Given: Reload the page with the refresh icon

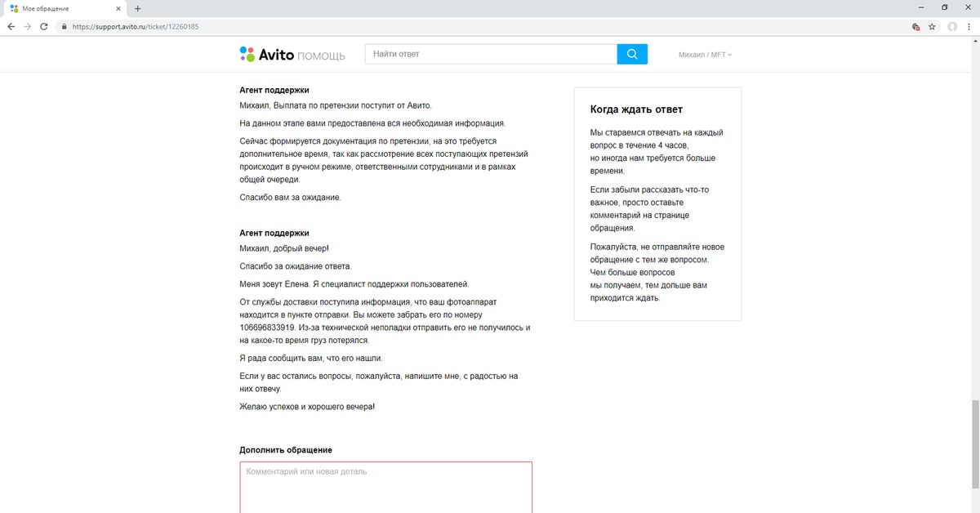Looking at the screenshot, I should pyautogui.click(x=46, y=26).
